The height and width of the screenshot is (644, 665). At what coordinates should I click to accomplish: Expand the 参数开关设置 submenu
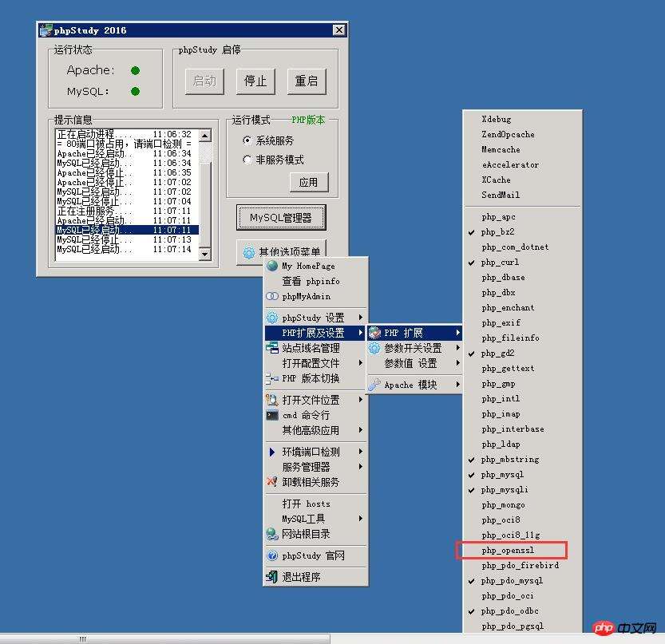[412, 348]
